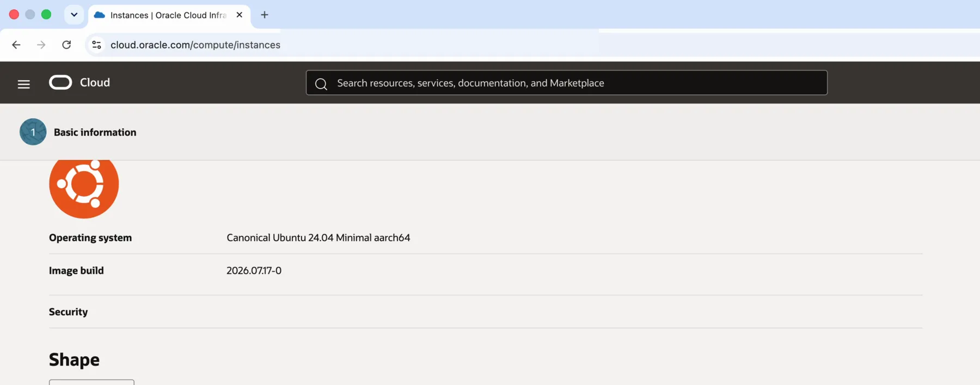Open a new browser tab
The width and height of the screenshot is (980, 385).
(x=265, y=15)
